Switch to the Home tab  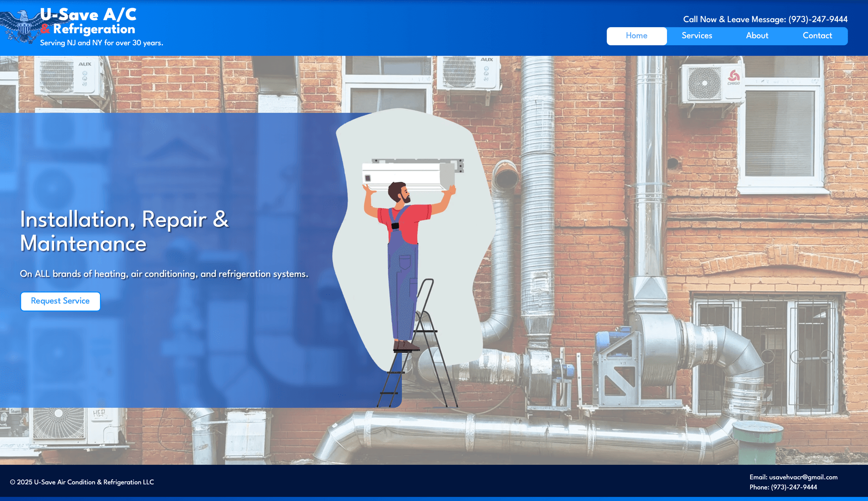coord(636,36)
